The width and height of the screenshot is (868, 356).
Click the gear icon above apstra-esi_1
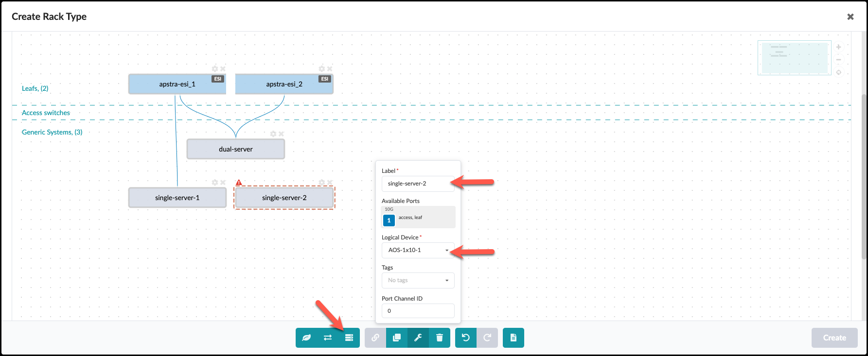[x=215, y=69]
